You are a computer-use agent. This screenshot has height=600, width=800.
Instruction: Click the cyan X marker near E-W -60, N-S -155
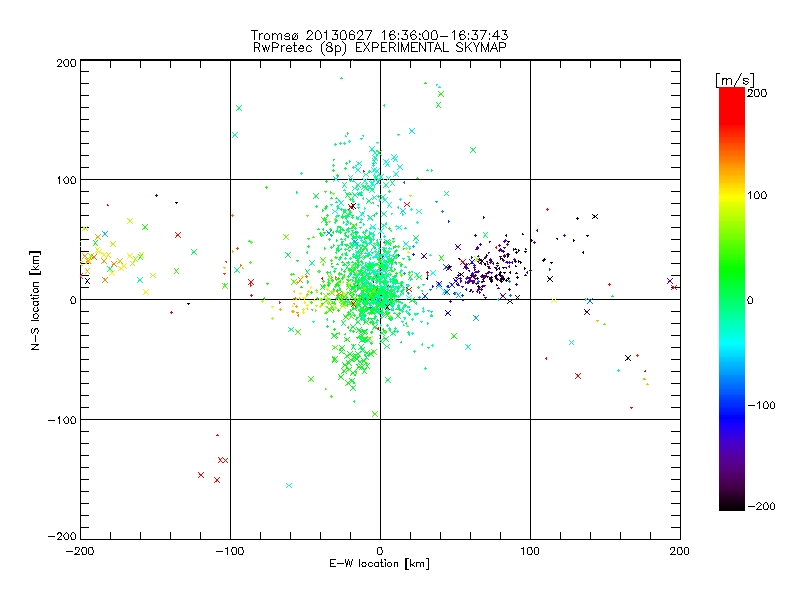click(x=289, y=485)
